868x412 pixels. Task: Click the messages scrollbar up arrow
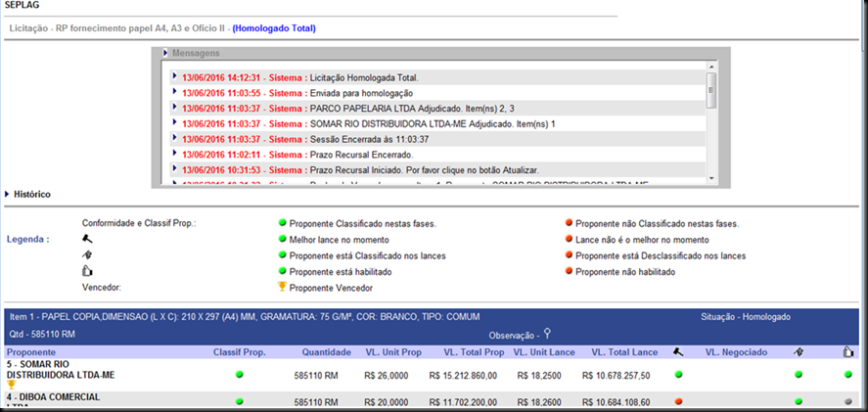(711, 66)
